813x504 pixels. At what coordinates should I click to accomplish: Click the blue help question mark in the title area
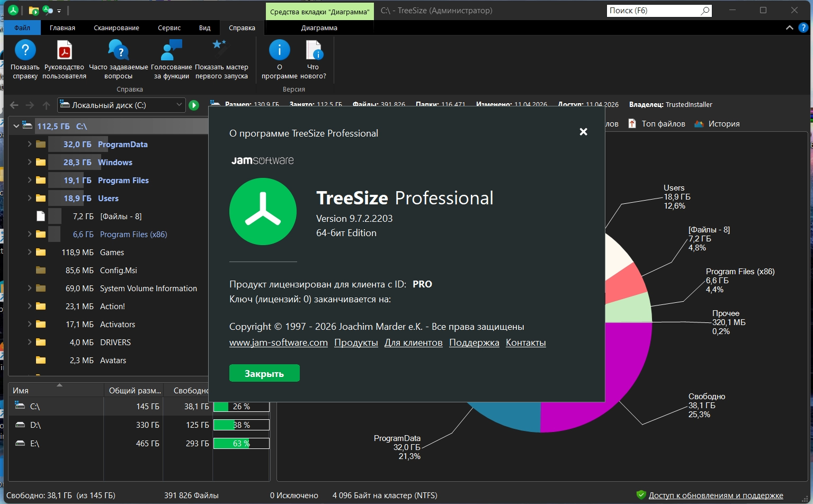(803, 28)
